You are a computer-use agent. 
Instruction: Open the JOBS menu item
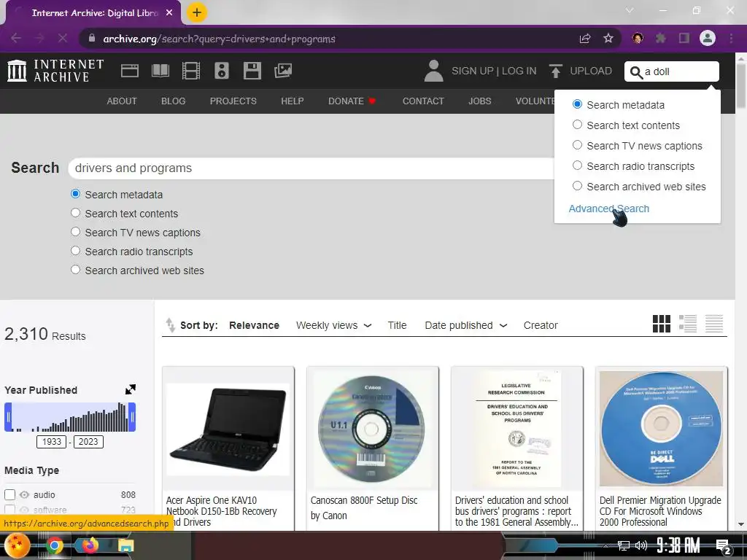pyautogui.click(x=479, y=101)
